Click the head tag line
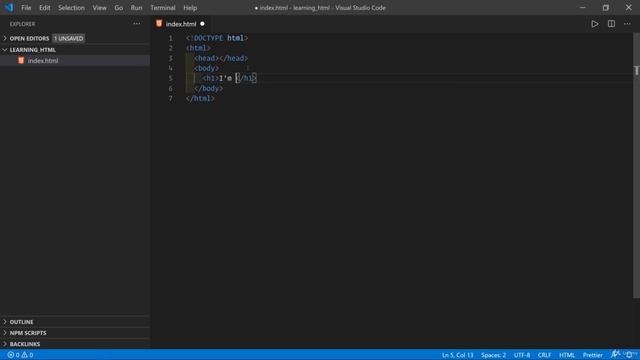640x360 pixels. 221,58
